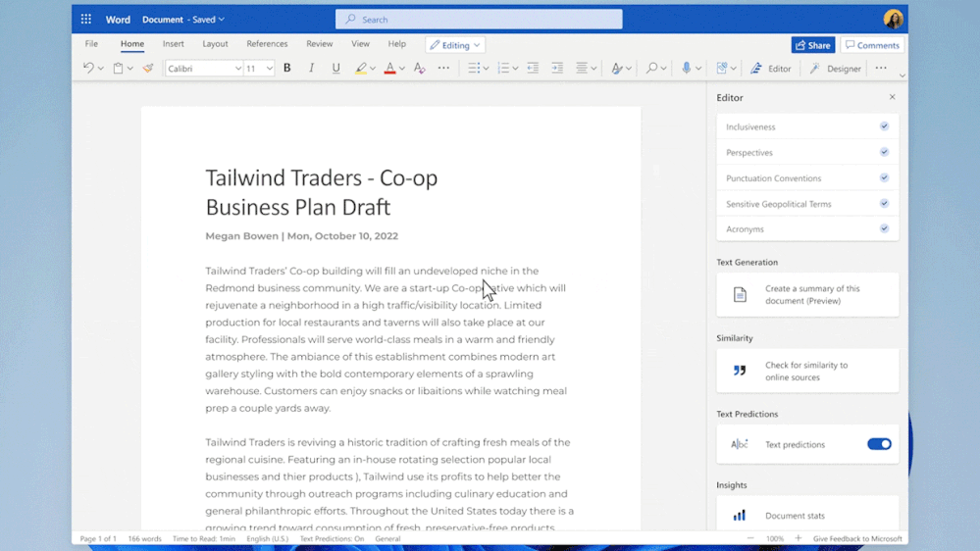
Task: Click Check for similarity to online sources
Action: (806, 371)
